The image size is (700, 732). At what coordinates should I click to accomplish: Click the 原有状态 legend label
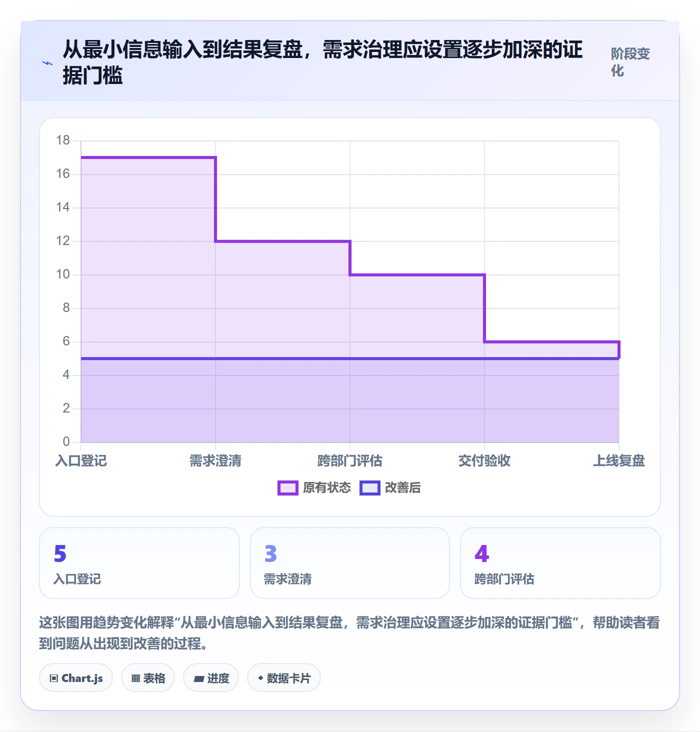tap(327, 488)
